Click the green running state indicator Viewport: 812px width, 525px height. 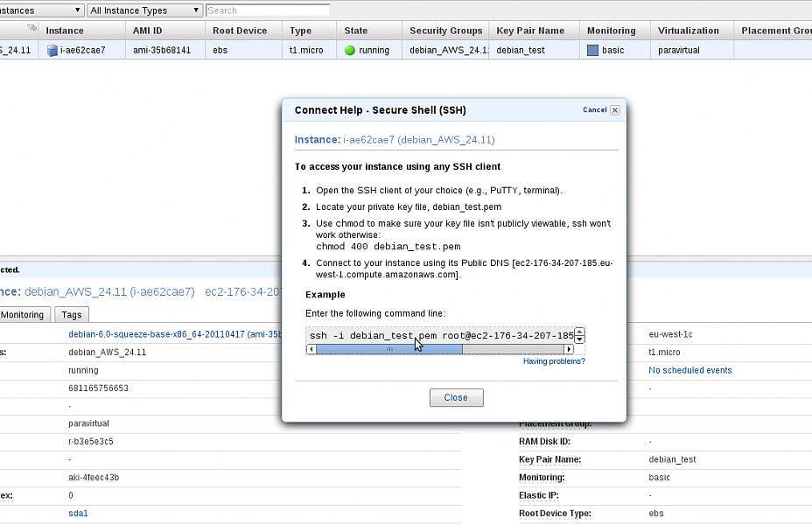[x=350, y=50]
